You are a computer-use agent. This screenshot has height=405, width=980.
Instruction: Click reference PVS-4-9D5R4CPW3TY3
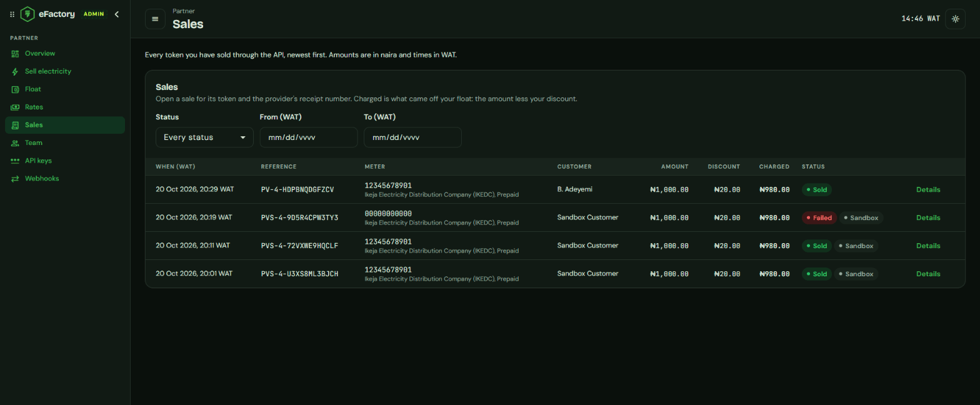(x=299, y=218)
